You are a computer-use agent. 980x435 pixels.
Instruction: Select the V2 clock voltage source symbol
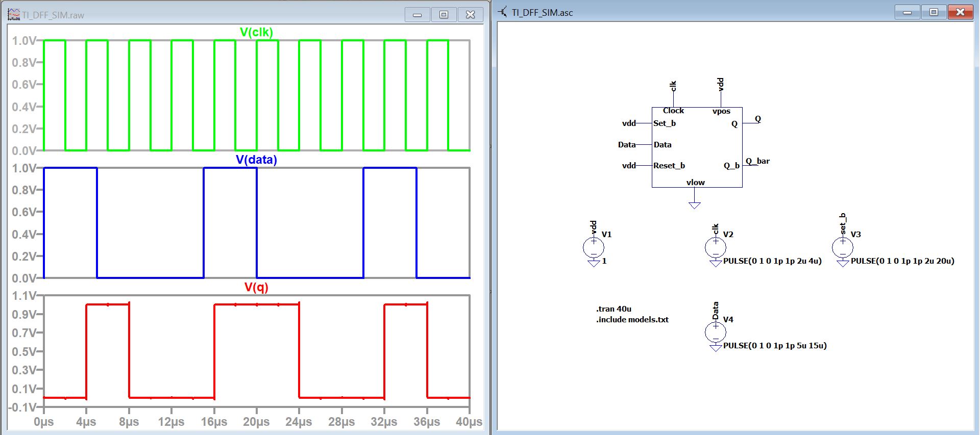point(715,248)
